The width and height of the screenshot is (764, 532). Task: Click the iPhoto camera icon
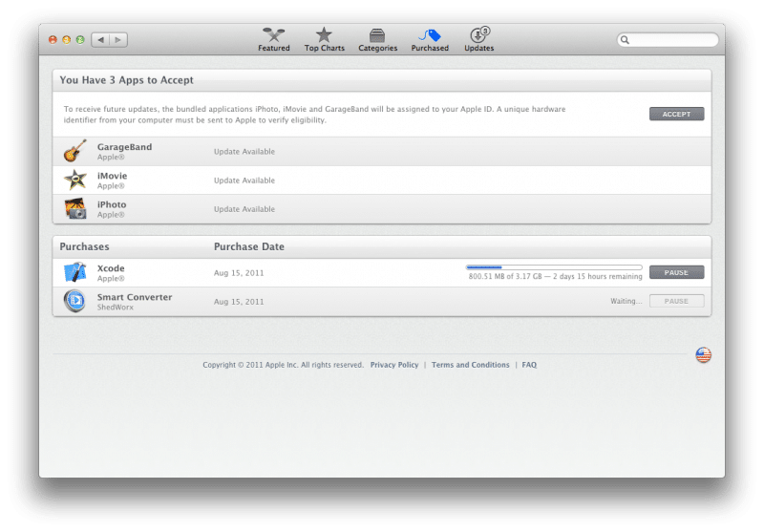[75, 208]
